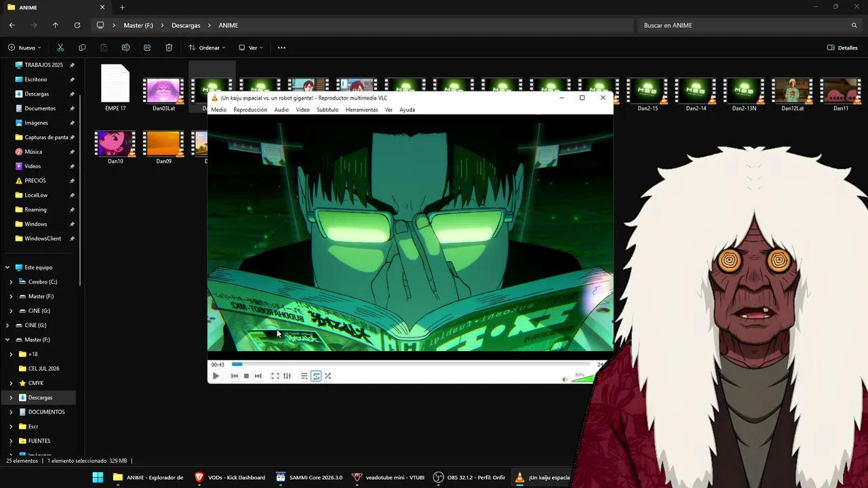Expand the FUENTES folder node
This screenshot has height=488, width=868.
pyautogui.click(x=11, y=441)
